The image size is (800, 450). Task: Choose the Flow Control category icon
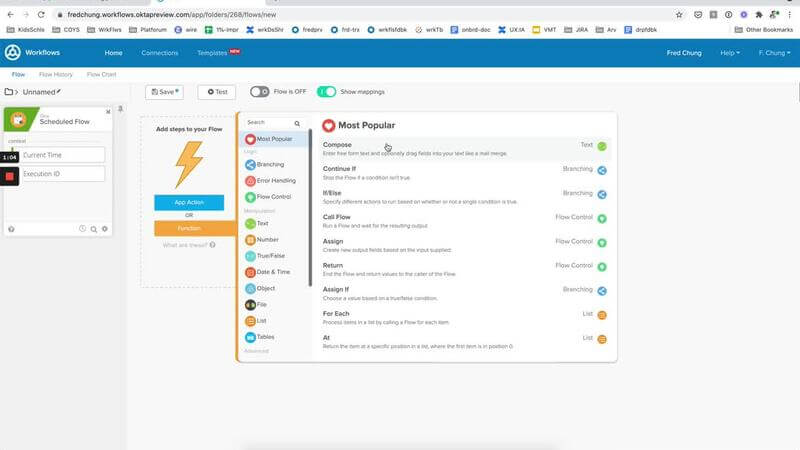coord(250,197)
